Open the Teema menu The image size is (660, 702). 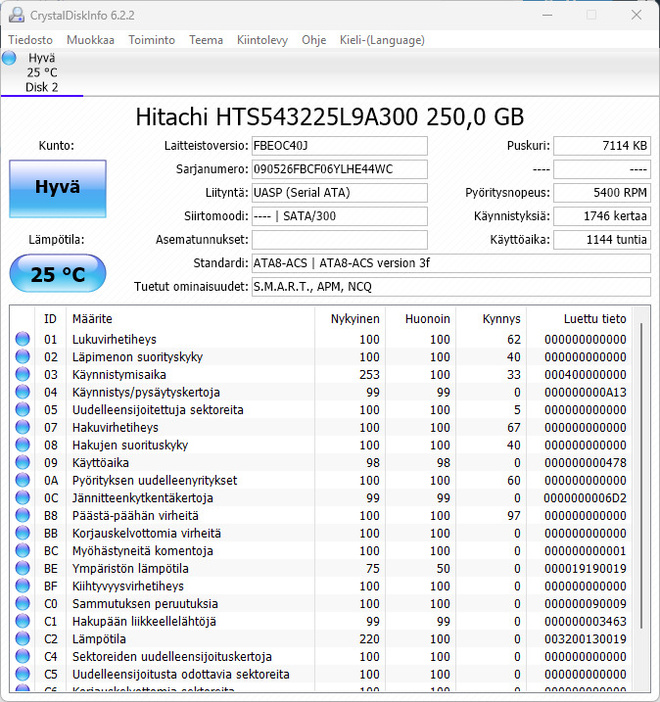(206, 40)
